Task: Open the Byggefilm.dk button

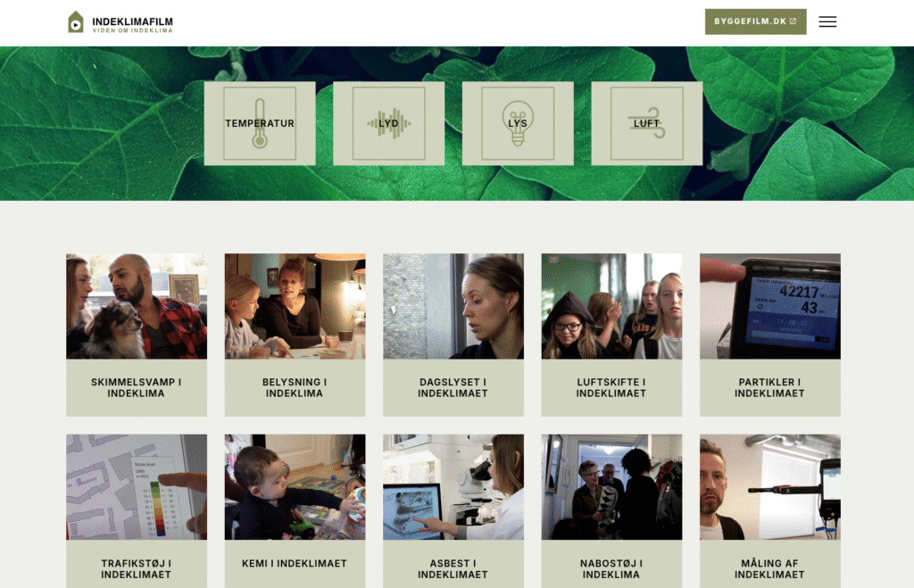Action: coord(755,21)
